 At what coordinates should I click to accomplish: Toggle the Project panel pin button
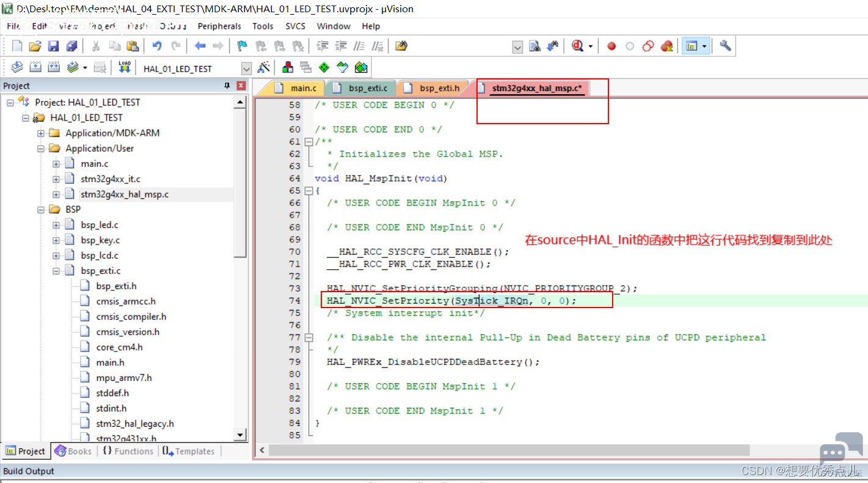point(227,86)
